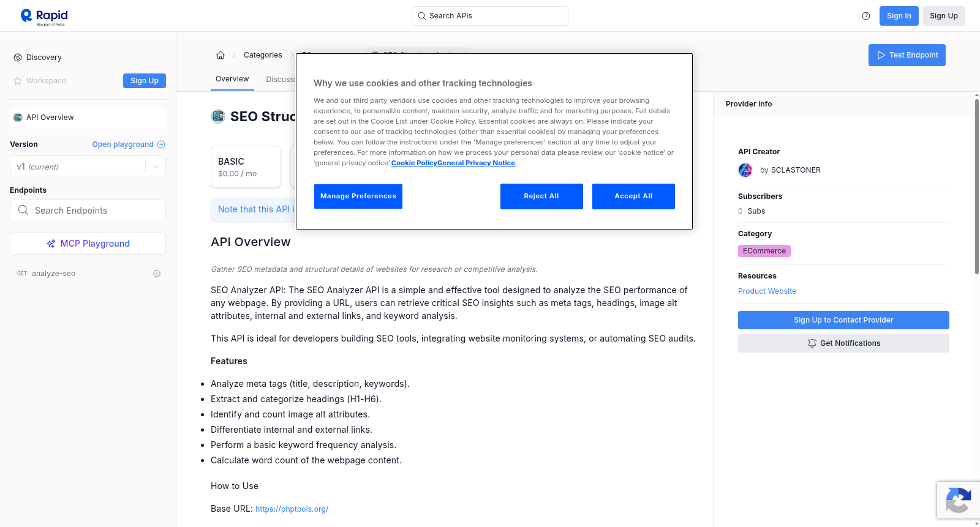Switch to the Overview tab
Screen dimensions: 980x527
(232, 79)
